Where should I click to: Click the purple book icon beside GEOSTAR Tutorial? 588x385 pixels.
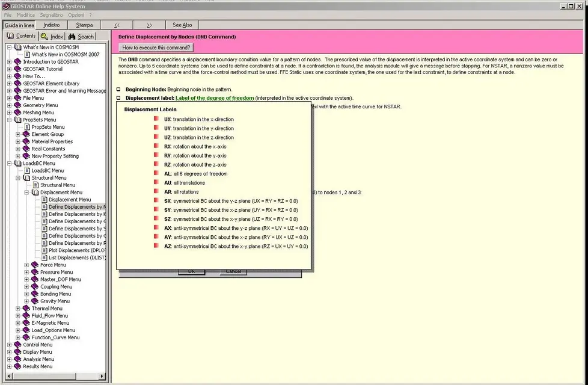(x=17, y=69)
